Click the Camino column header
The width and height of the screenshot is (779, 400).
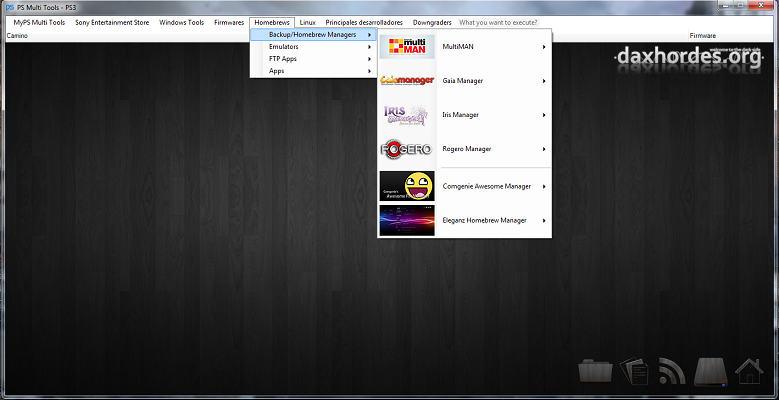[x=17, y=36]
